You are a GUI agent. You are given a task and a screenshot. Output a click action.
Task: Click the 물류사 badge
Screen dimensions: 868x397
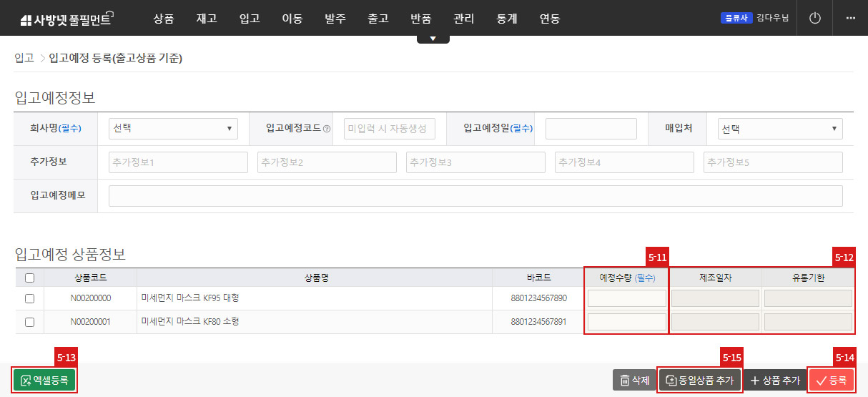pyautogui.click(x=736, y=18)
